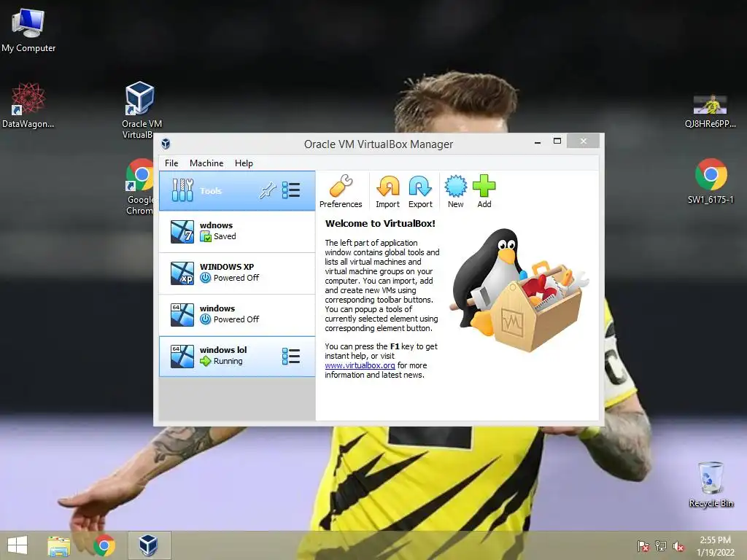This screenshot has width=747, height=560.
Task: Click the VirtualBox taskbar button
Action: (148, 545)
